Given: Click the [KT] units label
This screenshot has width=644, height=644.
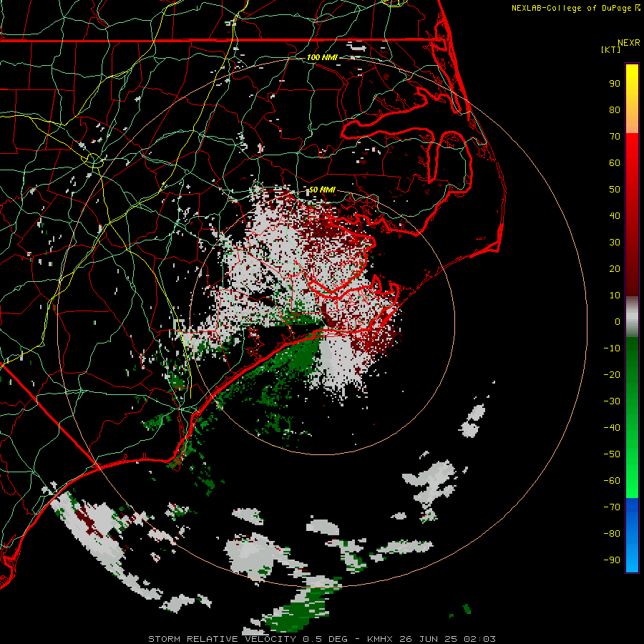Looking at the screenshot, I should (x=611, y=49).
